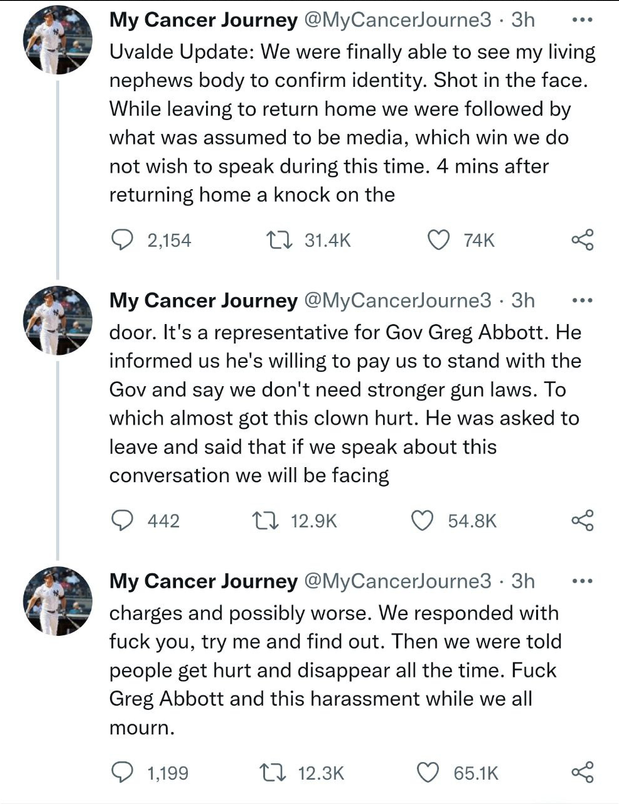619x804 pixels.
Task: Click the @MyCancerJourne3 handle on the second tweet
Action: (397, 300)
